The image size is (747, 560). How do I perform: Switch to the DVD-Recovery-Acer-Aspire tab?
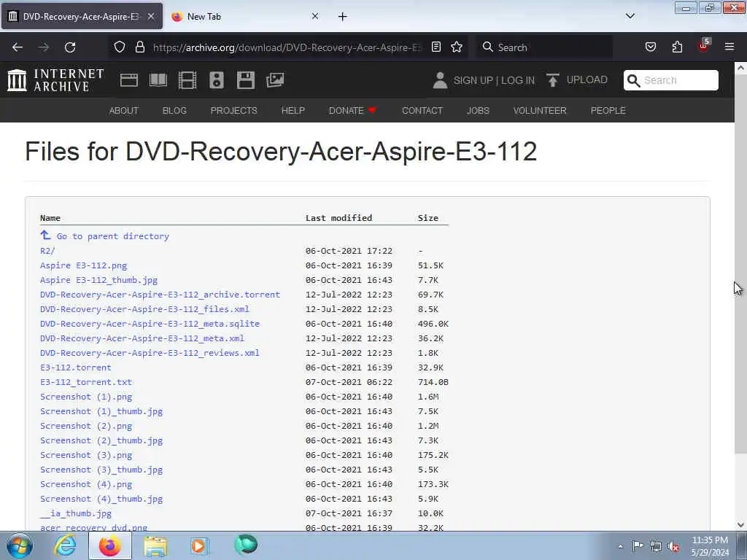(x=82, y=16)
